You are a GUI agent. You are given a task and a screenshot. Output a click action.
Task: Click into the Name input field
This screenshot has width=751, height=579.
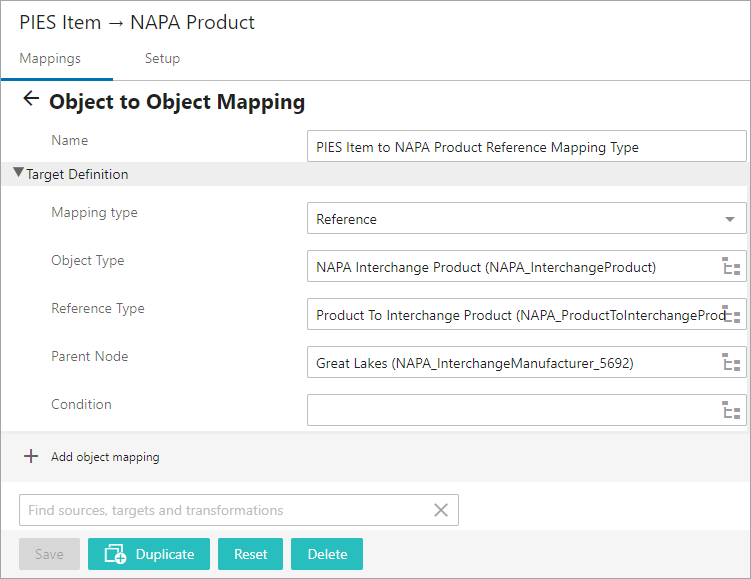coord(526,147)
